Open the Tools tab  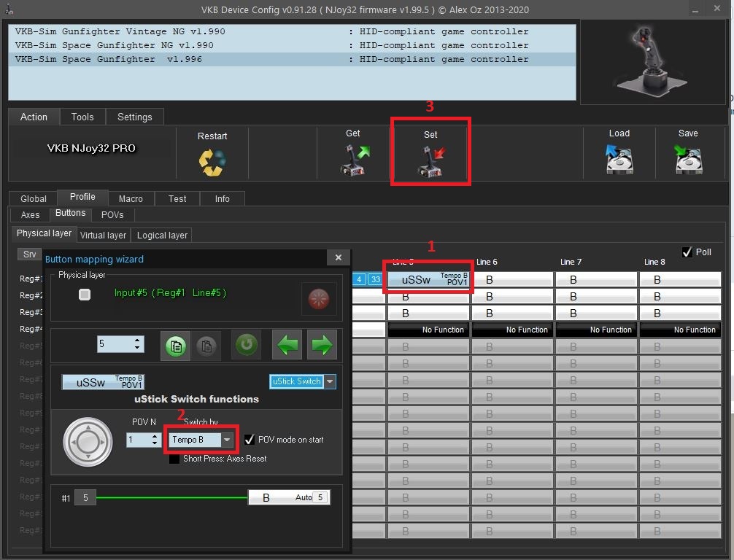tap(82, 117)
